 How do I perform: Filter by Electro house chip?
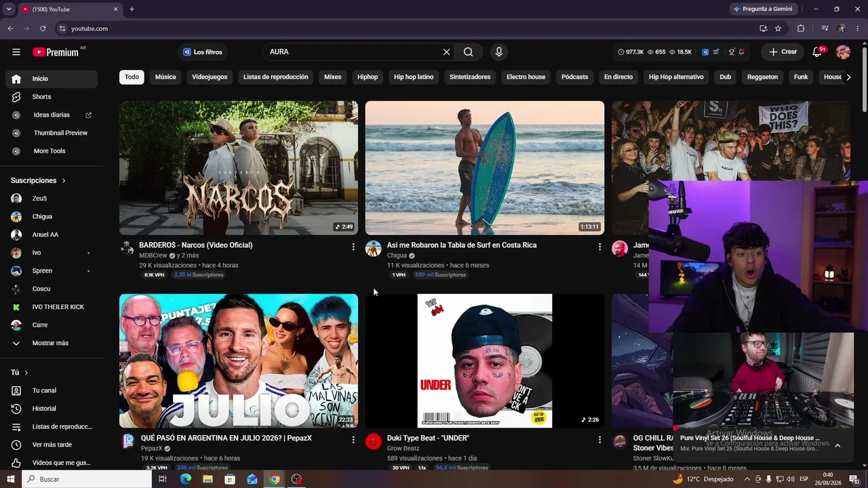pos(526,77)
